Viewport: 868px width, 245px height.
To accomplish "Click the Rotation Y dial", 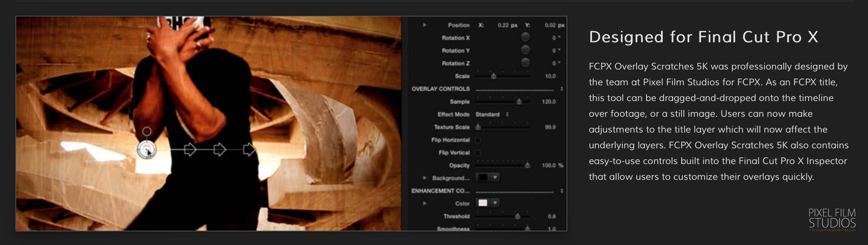I will coord(525,50).
